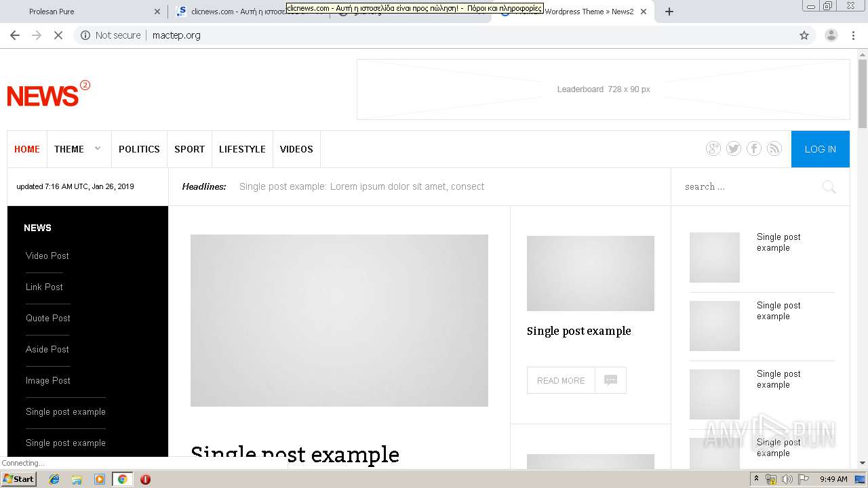Viewport: 868px width, 488px height.
Task: Open Image Post sidebar link
Action: 48,380
